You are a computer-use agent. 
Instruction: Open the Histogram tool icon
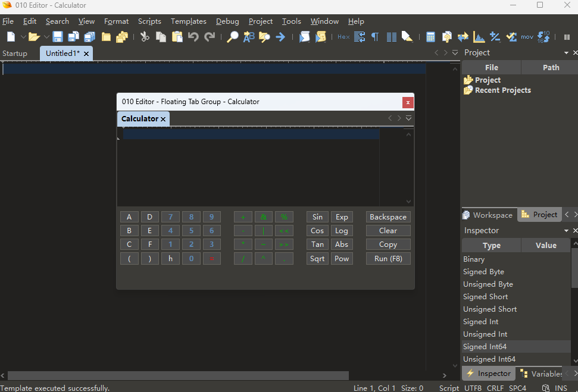coord(479,36)
